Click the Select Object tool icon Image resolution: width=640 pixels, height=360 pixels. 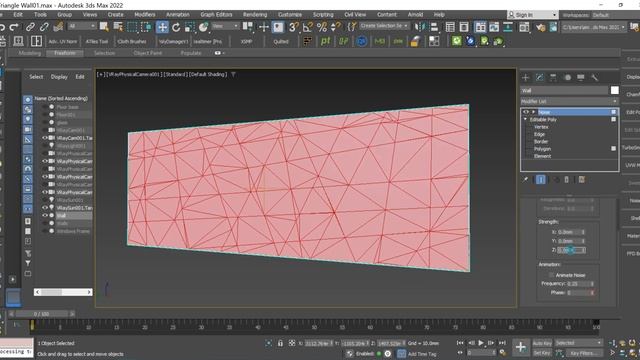pos(104,27)
